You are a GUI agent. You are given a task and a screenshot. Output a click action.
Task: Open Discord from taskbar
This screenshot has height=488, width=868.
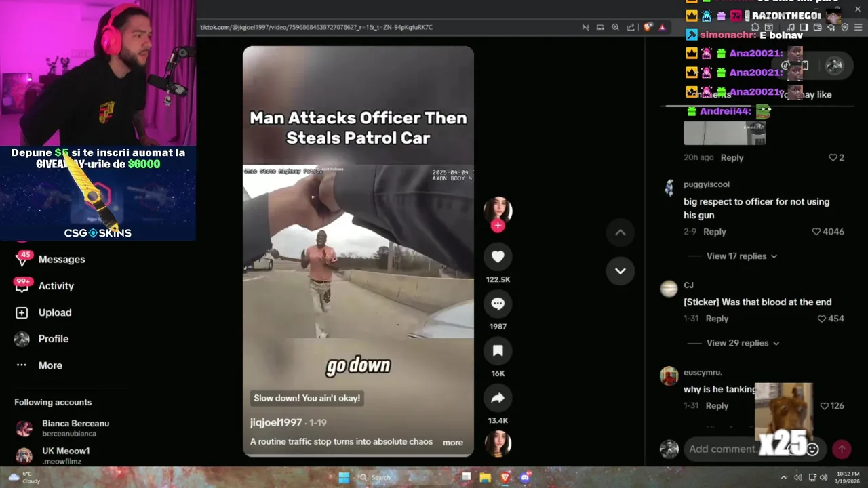tap(525, 477)
